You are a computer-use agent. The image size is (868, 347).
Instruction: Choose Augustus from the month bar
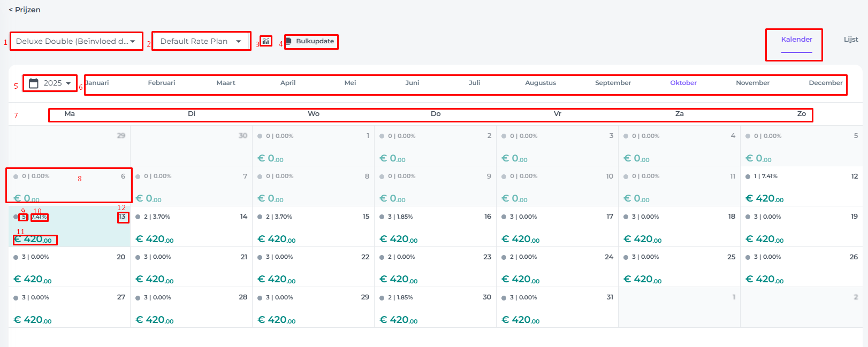coord(540,83)
